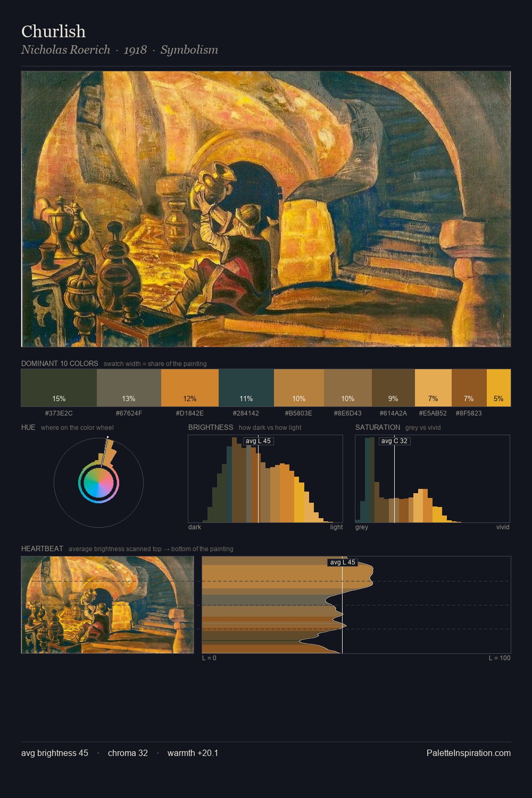Screen dimensions: 532x798
Task: Click the SATURATION section heading
Action: tap(378, 428)
